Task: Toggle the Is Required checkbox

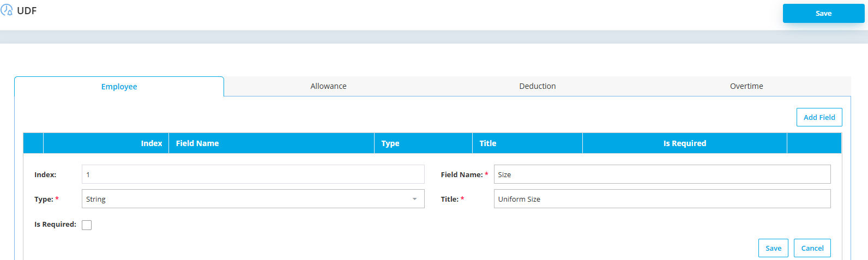Action: click(87, 225)
